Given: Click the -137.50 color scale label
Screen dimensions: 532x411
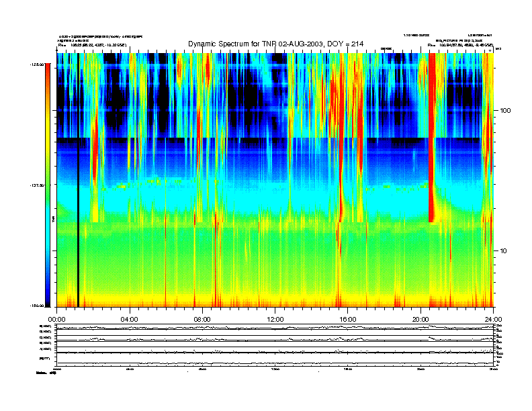Looking at the screenshot, I should point(37,185).
